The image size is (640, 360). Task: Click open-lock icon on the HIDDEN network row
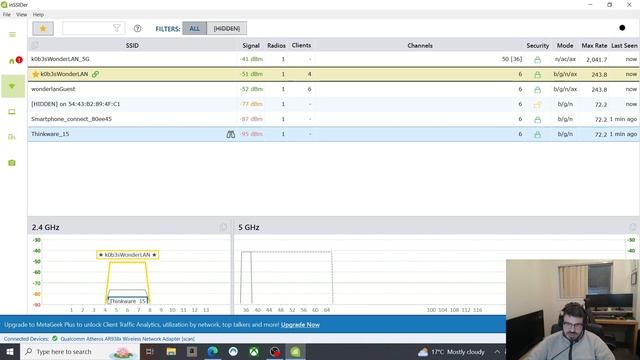point(537,104)
